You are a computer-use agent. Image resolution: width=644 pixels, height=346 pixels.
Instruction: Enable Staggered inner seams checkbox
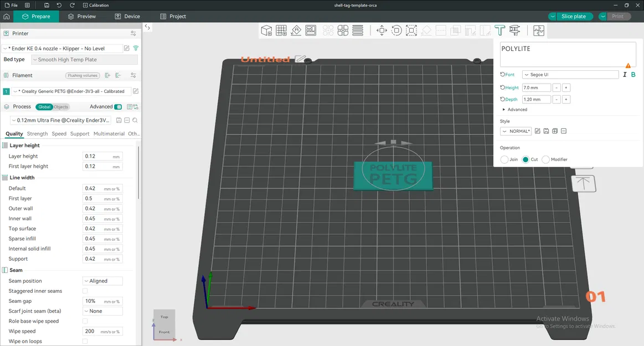tap(85, 291)
